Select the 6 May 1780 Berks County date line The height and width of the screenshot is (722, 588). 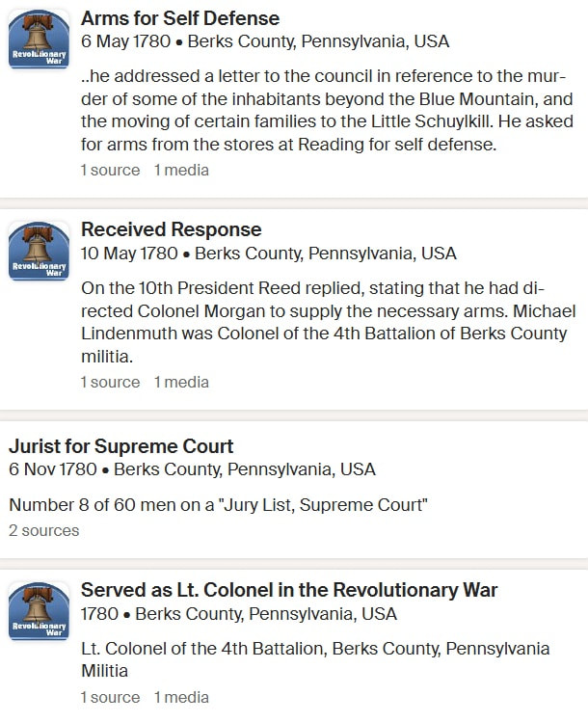click(265, 41)
